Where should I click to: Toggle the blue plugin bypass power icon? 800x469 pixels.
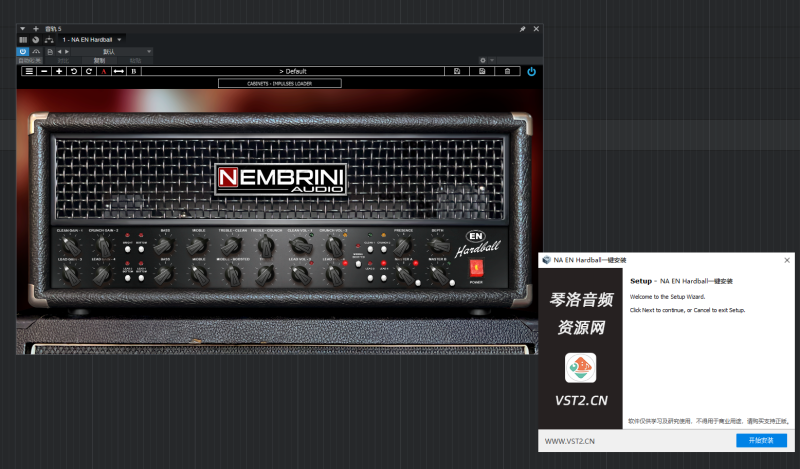(x=531, y=71)
